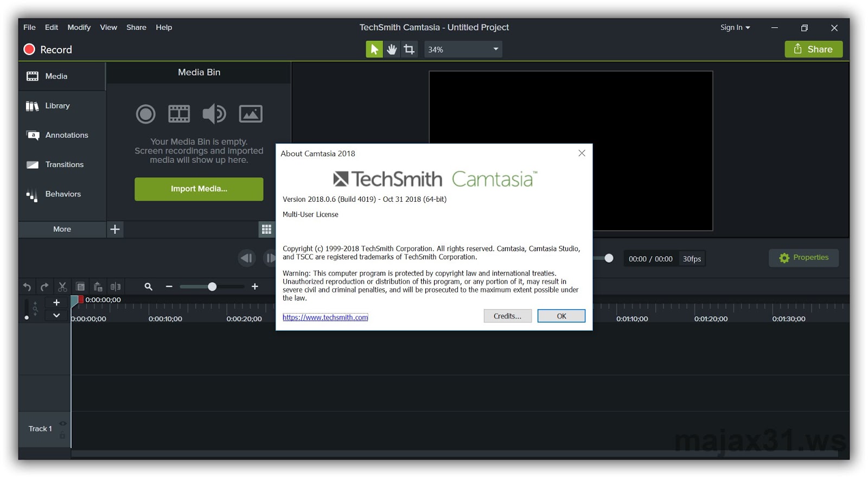The image size is (868, 478).
Task: Click the 0:01:10;00 timeline ruler mark
Action: [632, 319]
